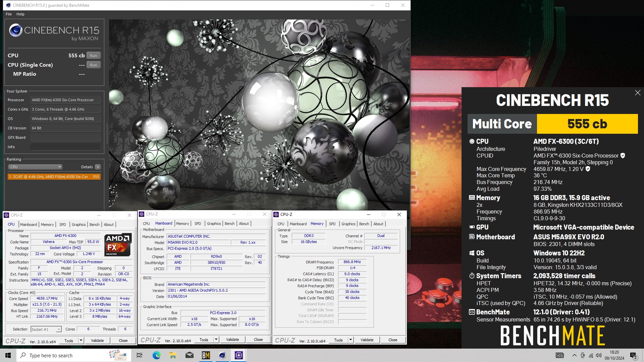This screenshot has width=644, height=362.
Task: Click Tools button in middle CPU-Z window
Action: (204, 340)
